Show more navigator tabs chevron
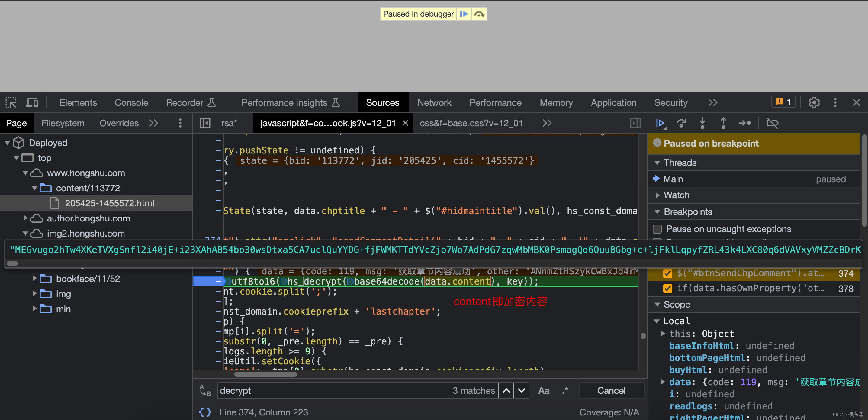The height and width of the screenshot is (420, 868). (x=154, y=123)
